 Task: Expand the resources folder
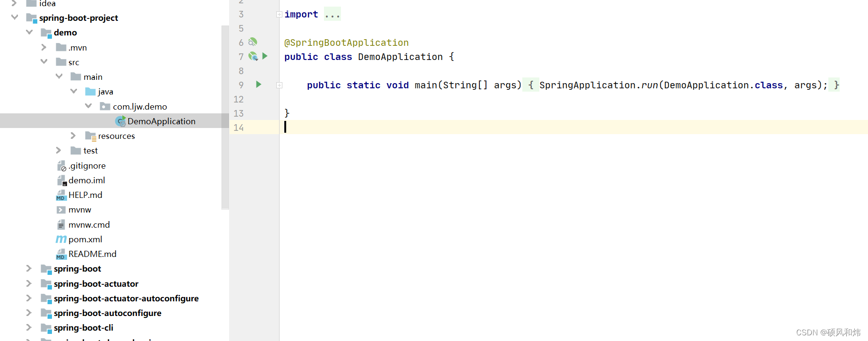coord(73,136)
